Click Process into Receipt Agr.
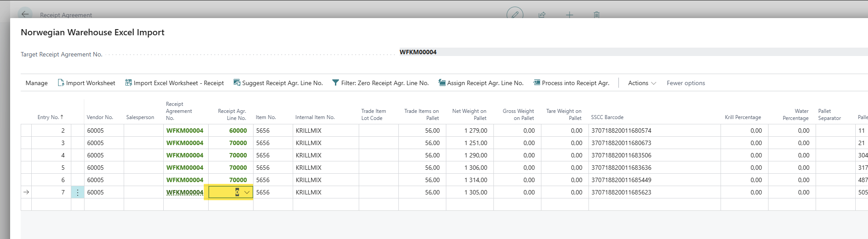868x239 pixels. (x=571, y=83)
